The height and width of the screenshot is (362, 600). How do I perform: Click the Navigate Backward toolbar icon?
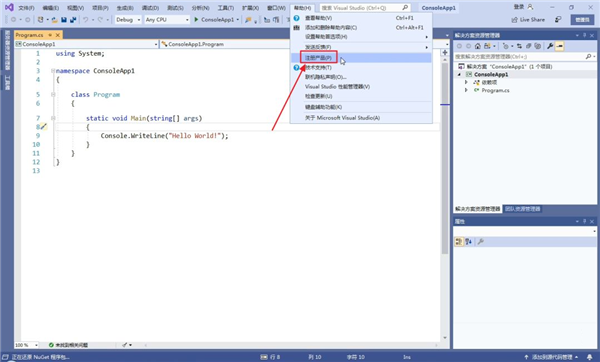point(13,20)
